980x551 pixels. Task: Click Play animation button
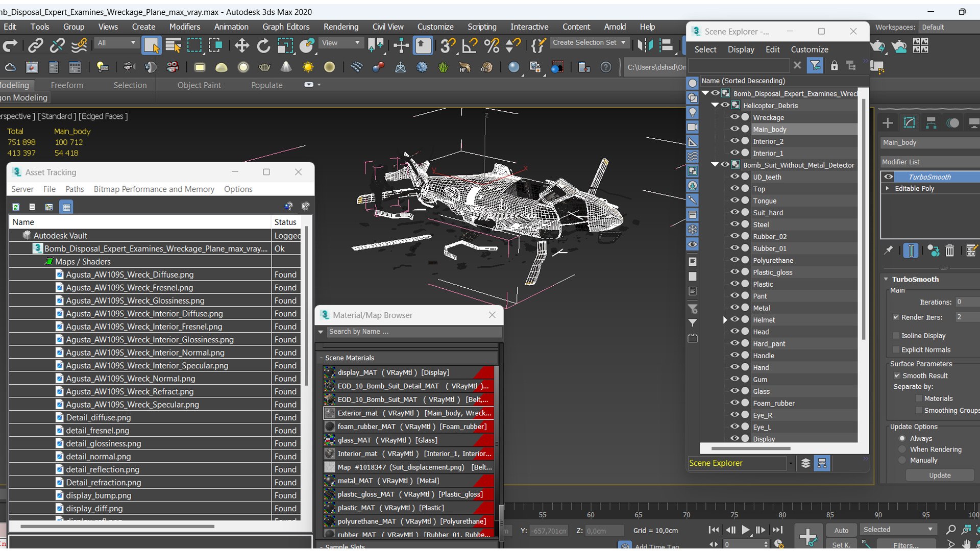pos(745,530)
